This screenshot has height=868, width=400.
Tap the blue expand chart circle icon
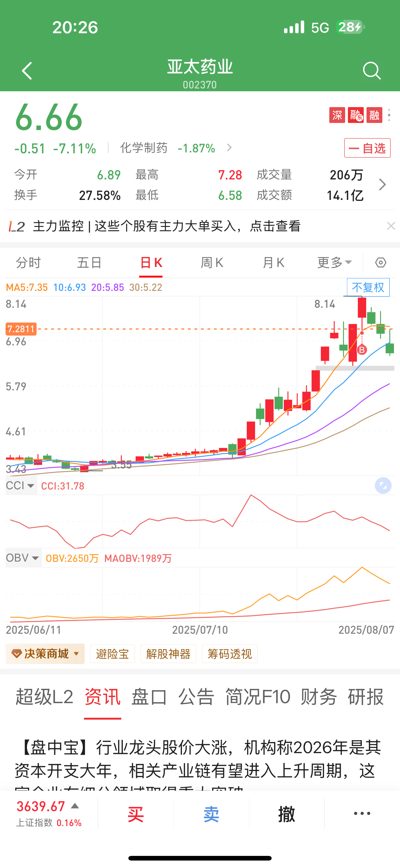click(383, 486)
